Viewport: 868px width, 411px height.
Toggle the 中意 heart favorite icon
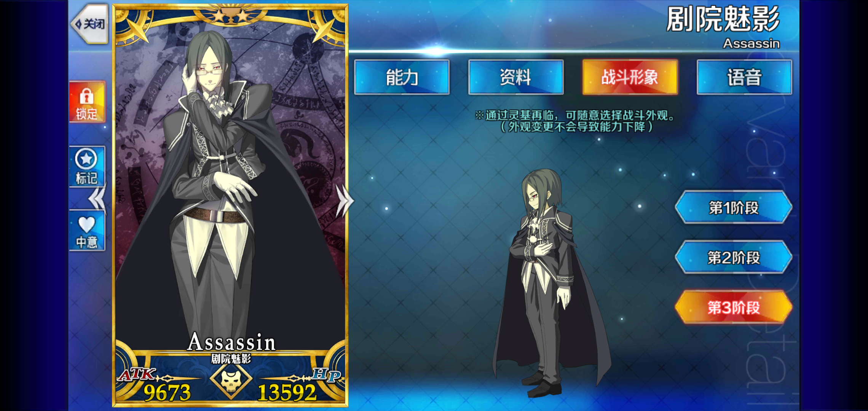[x=87, y=231]
